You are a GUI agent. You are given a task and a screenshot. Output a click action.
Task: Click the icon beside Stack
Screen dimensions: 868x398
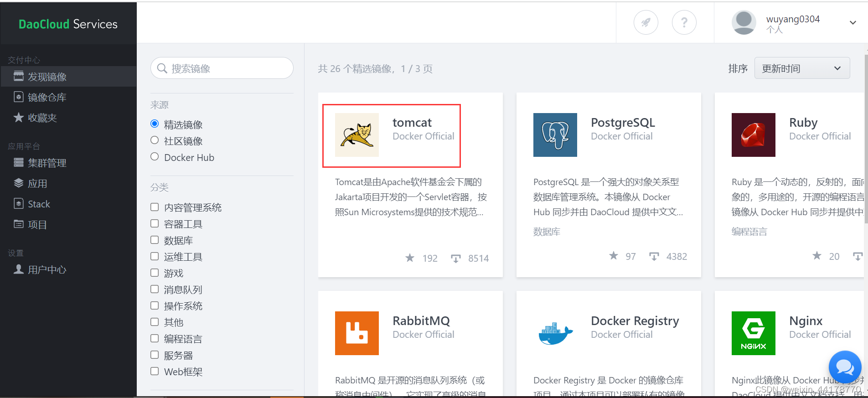pyautogui.click(x=19, y=203)
